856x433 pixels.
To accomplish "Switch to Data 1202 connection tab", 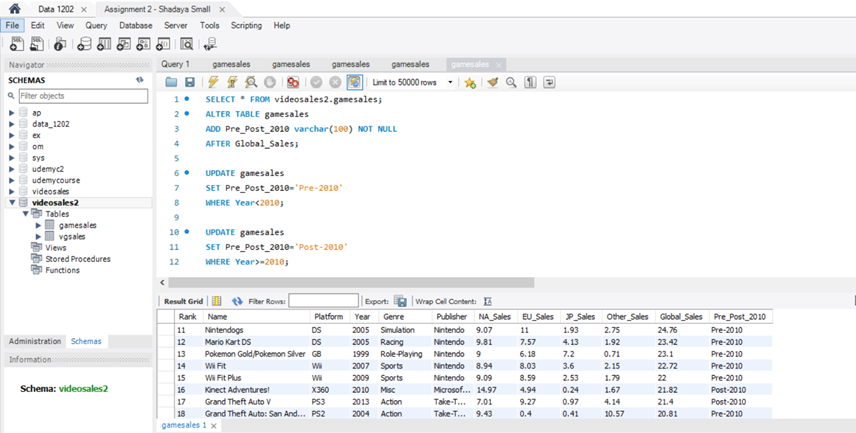I will click(56, 9).
